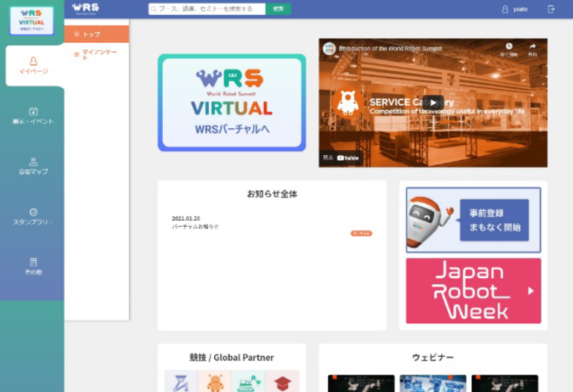The width and height of the screenshot is (573, 392).
Task: Click the WRS Virtual logo in sidebar
Action: click(x=32, y=21)
